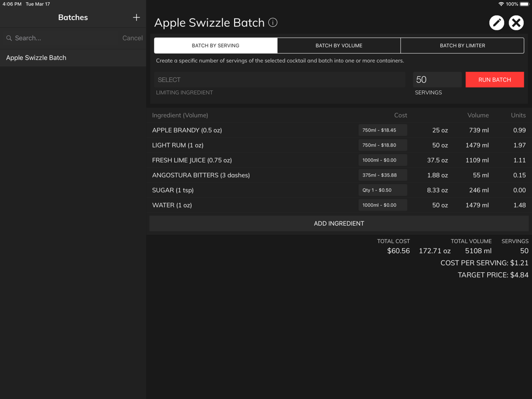Tap the Apple Swizzle Batch title

209,23
